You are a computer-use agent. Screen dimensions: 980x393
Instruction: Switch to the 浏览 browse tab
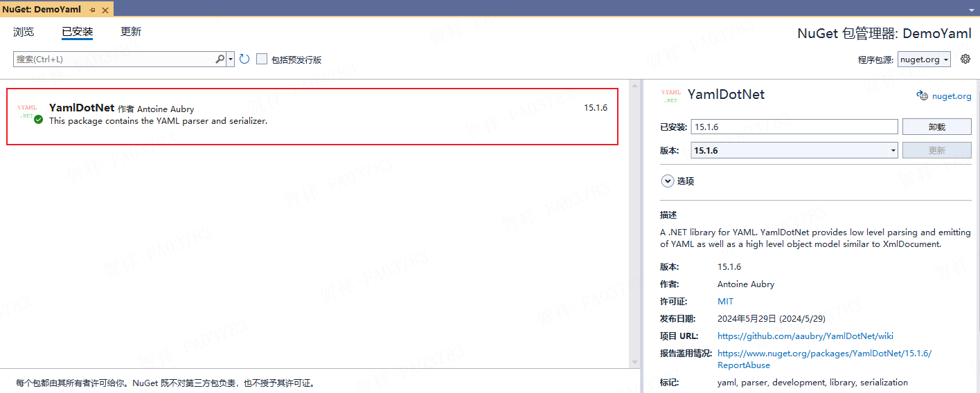point(24,32)
